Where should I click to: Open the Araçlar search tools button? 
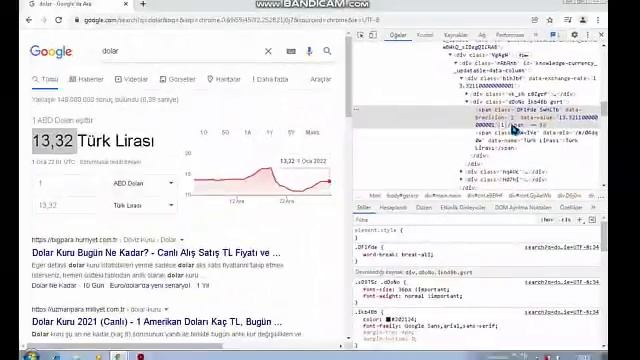pyautogui.click(x=321, y=79)
